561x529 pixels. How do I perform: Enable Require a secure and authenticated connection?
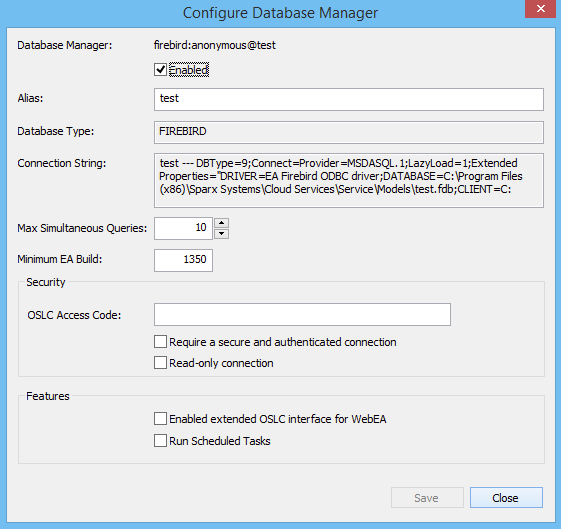[160, 342]
